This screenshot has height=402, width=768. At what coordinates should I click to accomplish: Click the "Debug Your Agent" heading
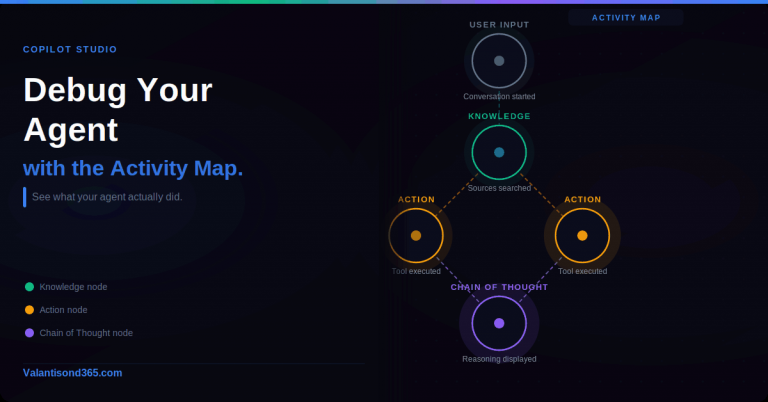pos(118,110)
